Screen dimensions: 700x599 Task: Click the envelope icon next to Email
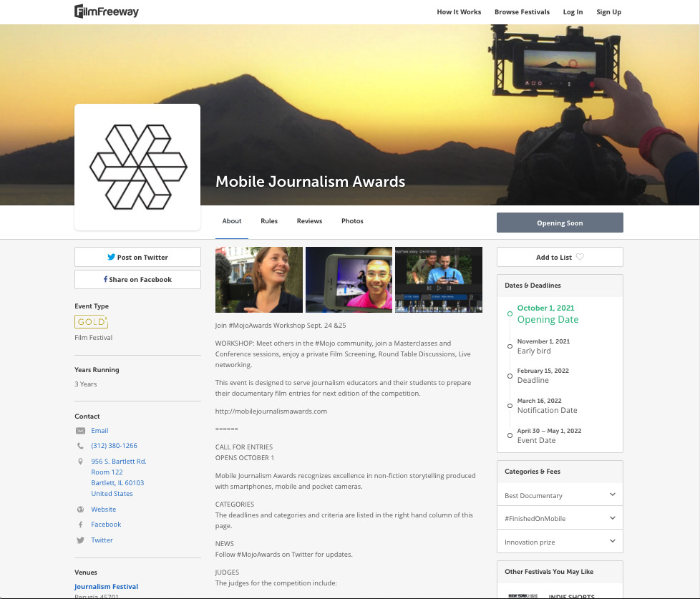80,431
